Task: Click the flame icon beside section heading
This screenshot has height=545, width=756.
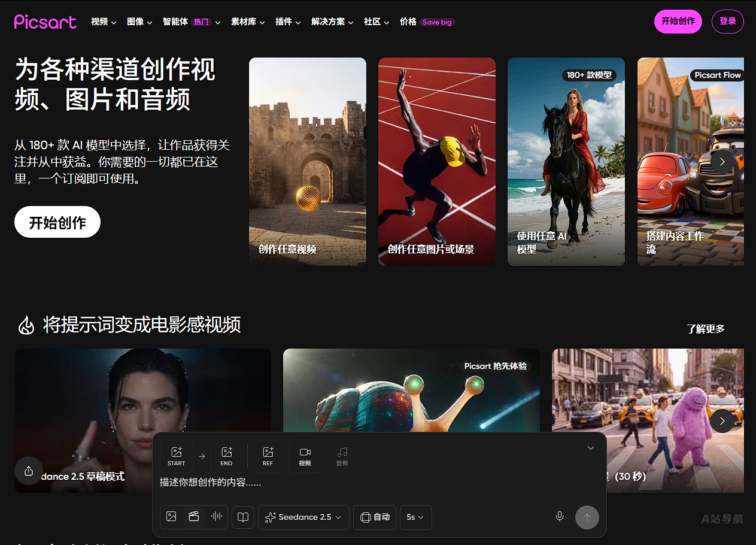Action: 25,325
